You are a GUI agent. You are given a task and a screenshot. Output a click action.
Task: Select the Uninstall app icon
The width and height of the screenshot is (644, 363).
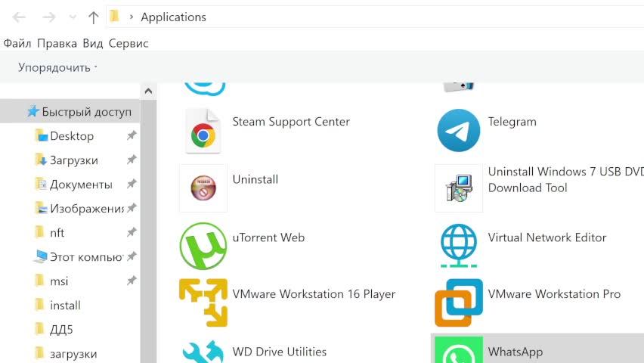click(x=203, y=188)
